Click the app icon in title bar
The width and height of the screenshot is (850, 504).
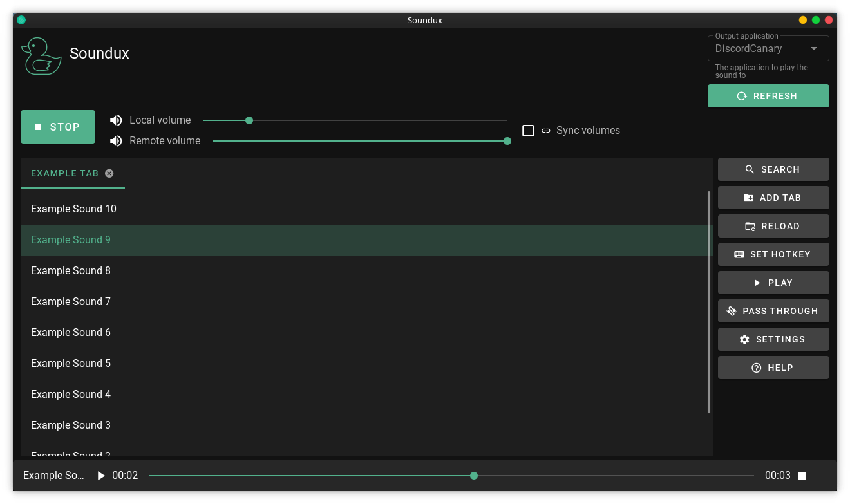coord(21,20)
